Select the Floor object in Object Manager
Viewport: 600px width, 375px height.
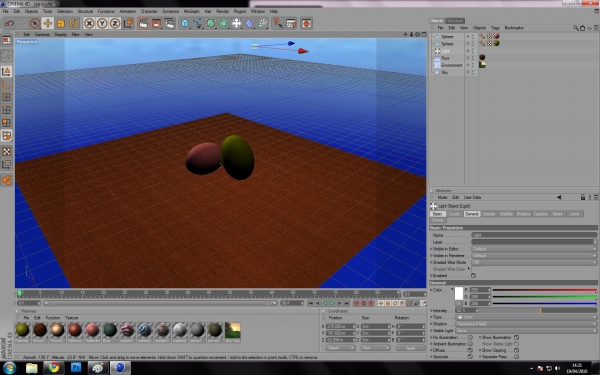445,58
